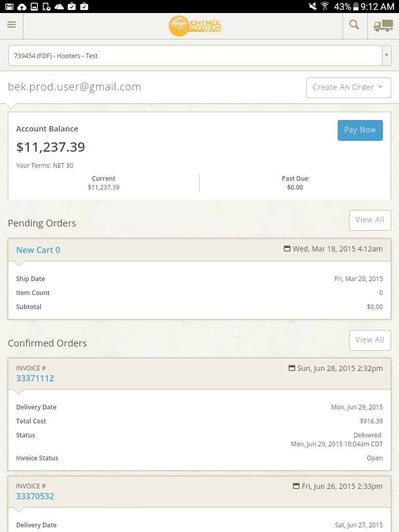The width and height of the screenshot is (399, 532).
Task: Open the hamburger navigation menu
Action: [x=11, y=25]
